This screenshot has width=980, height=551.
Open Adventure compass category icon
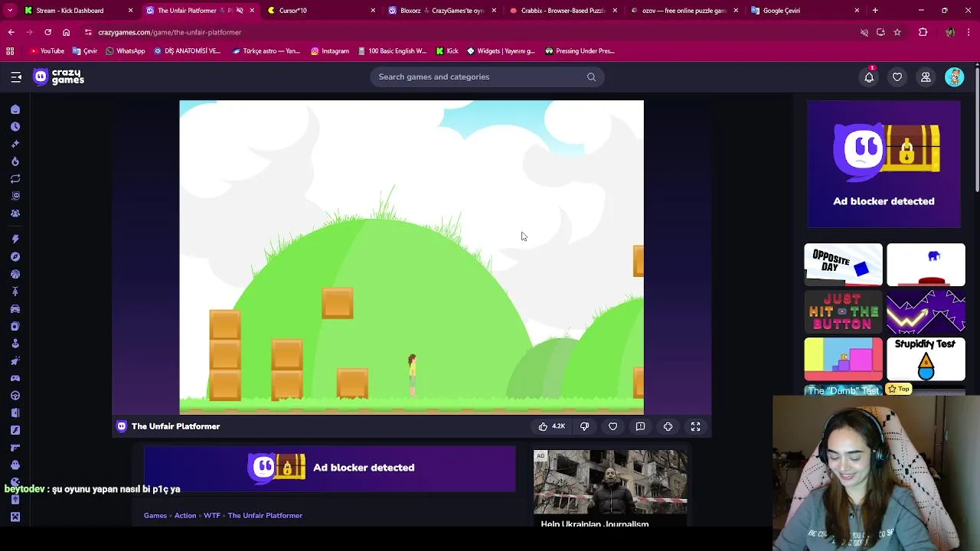(15, 257)
